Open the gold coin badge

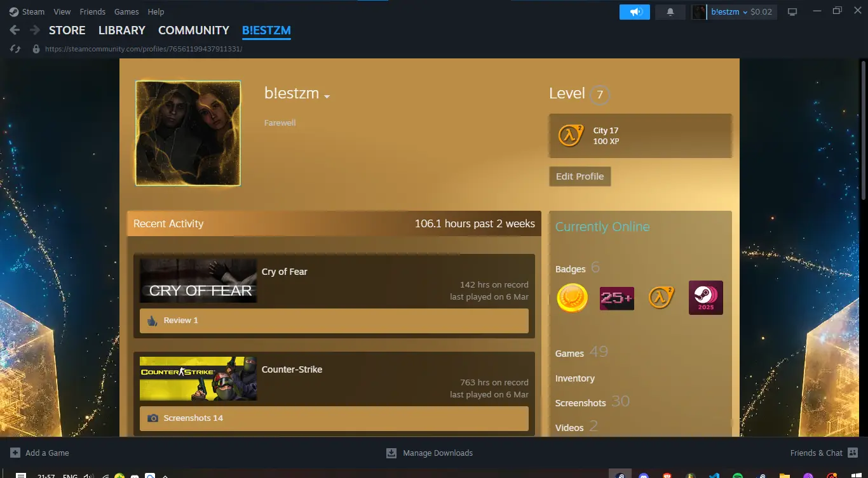pos(572,298)
